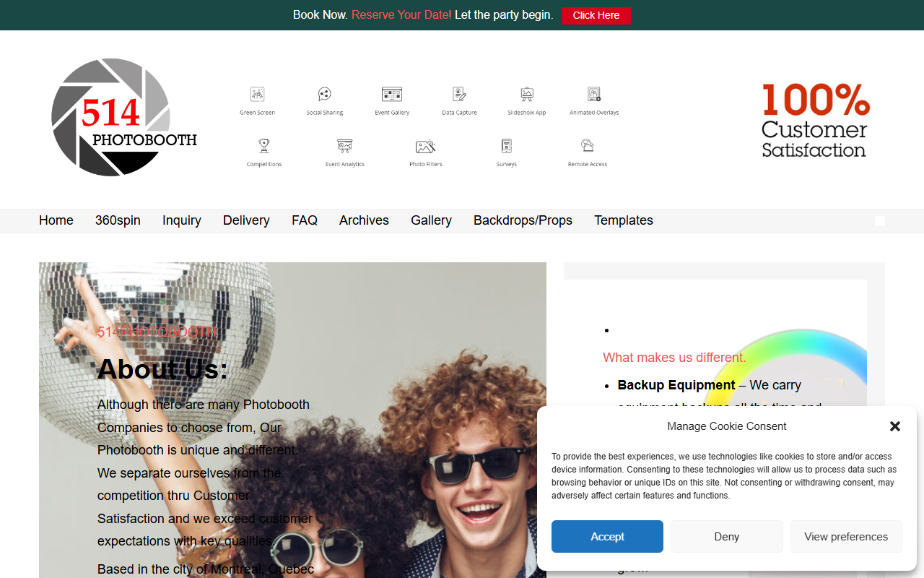
Task: Open View preferences for cookies
Action: (846, 537)
